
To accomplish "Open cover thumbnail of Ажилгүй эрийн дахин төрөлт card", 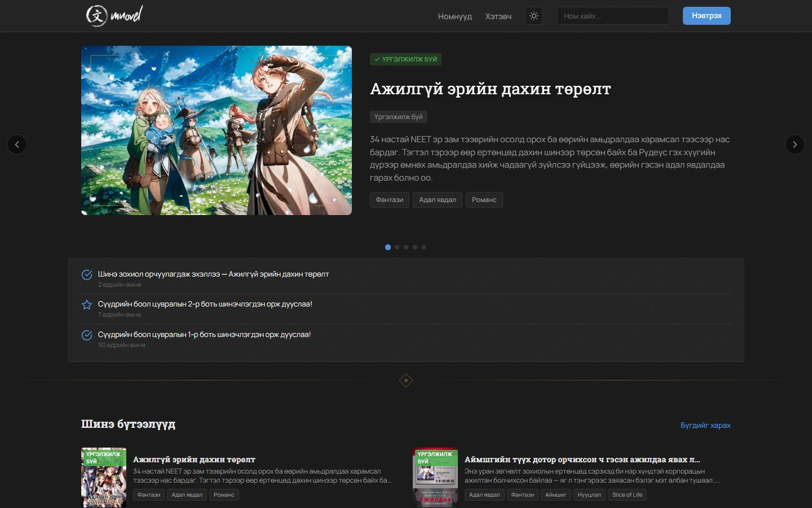I will pyautogui.click(x=104, y=478).
